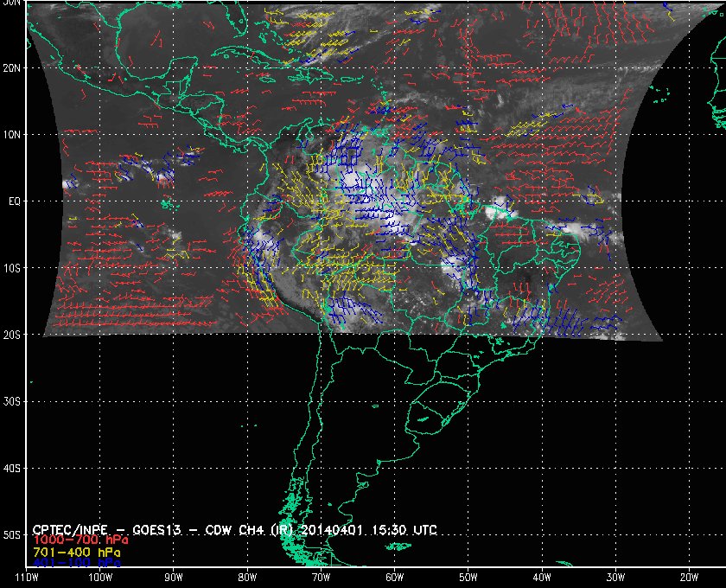This screenshot has width=726, height=588.
Task: Click the 20N latitude label
Action: [x=11, y=67]
